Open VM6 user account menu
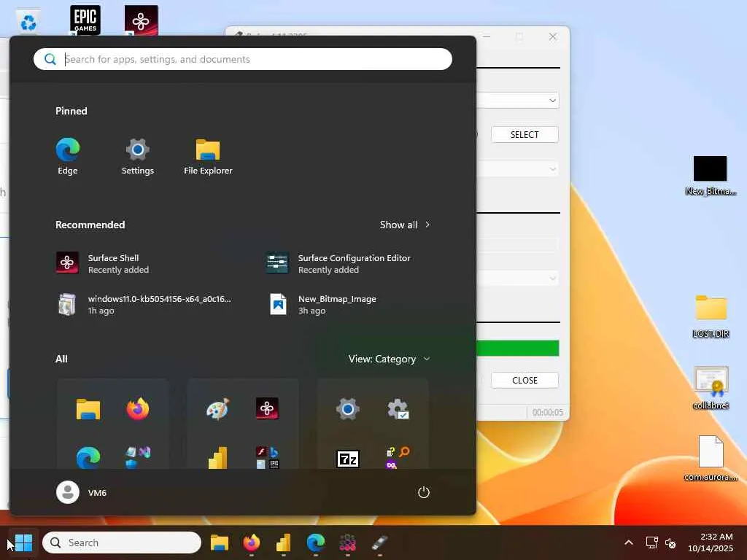 (x=82, y=492)
